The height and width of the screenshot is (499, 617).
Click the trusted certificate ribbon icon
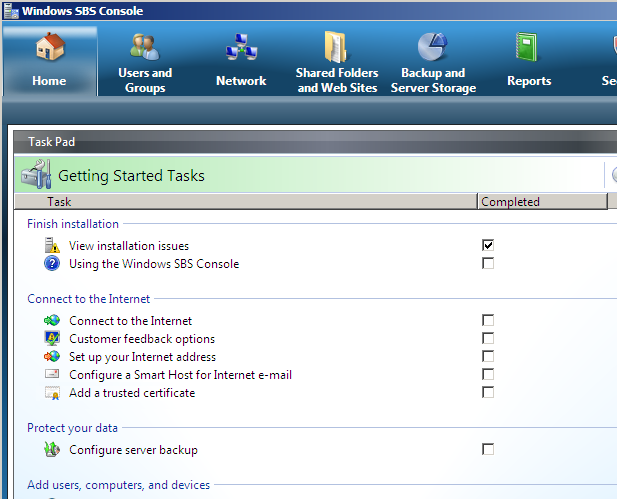pyautogui.click(x=52, y=393)
